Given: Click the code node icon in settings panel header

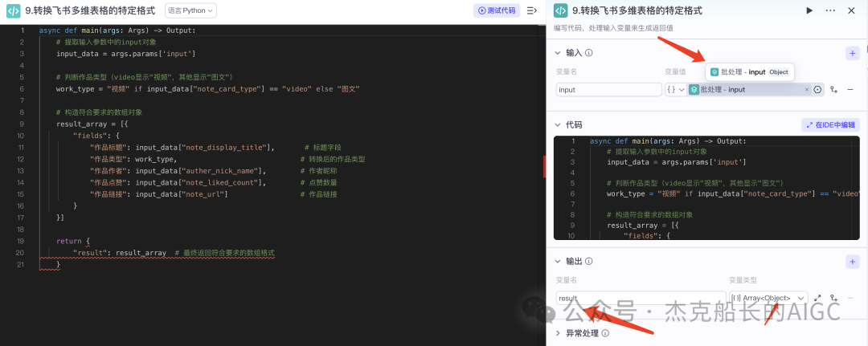Looking at the screenshot, I should point(561,10).
